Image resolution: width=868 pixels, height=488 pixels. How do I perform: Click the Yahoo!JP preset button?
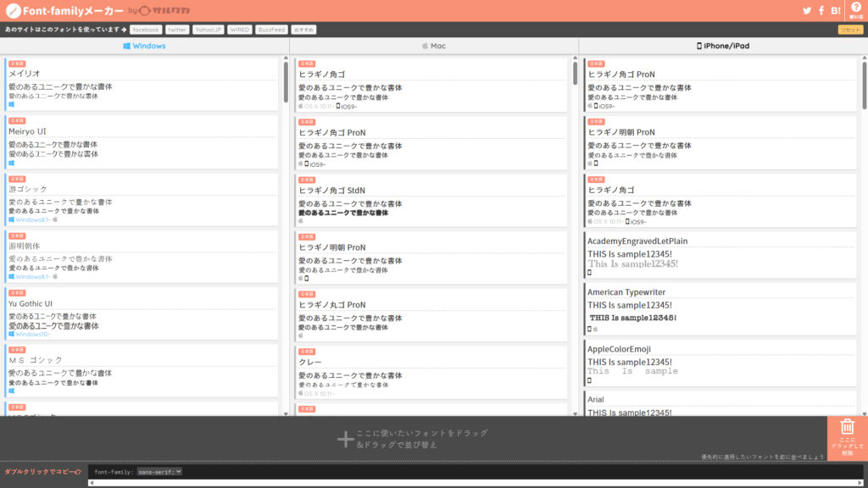[209, 30]
